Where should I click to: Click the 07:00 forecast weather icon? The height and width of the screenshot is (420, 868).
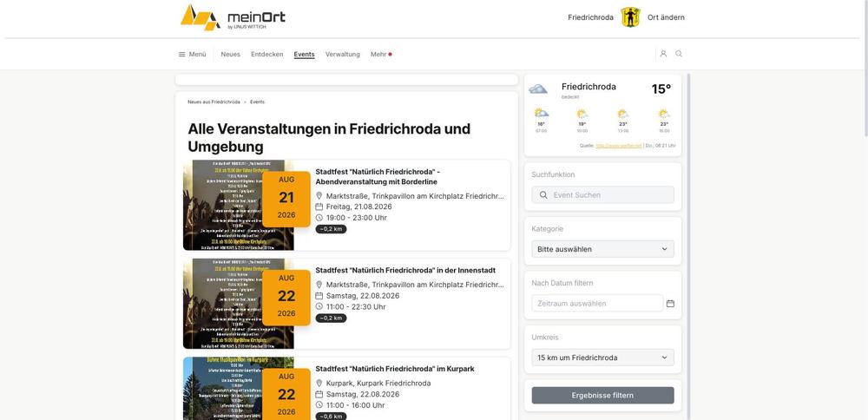[x=542, y=114]
